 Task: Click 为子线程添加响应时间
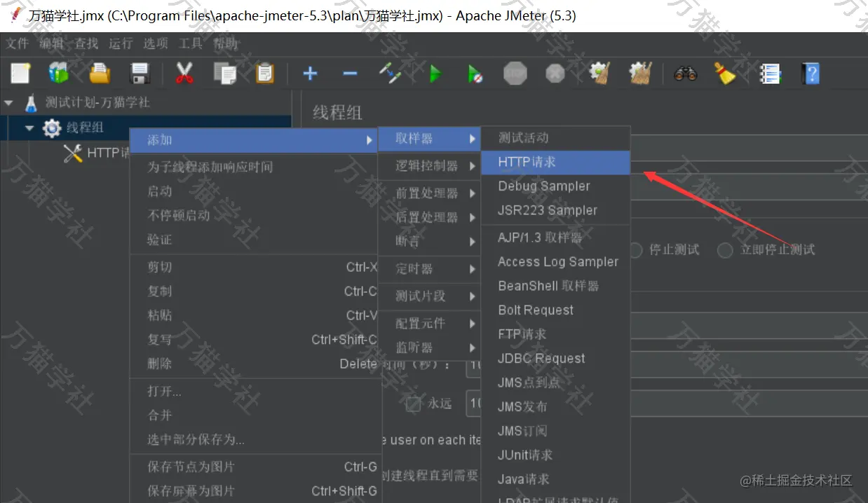point(254,167)
